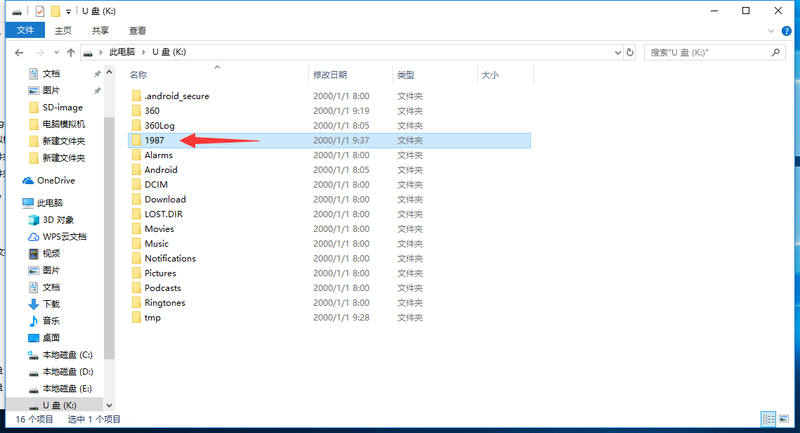Open 本地磁盘 (D:) in navigation pane
The width and height of the screenshot is (800, 433).
(67, 372)
